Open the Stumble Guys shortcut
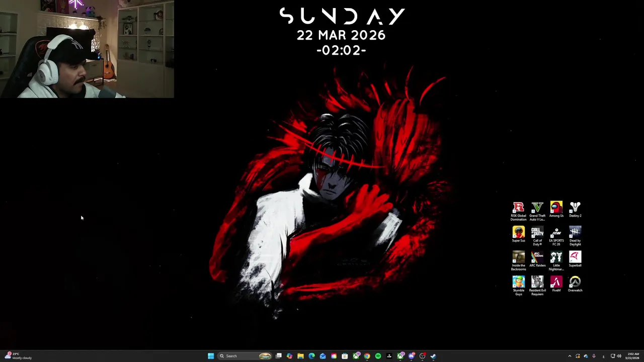 (x=518, y=286)
